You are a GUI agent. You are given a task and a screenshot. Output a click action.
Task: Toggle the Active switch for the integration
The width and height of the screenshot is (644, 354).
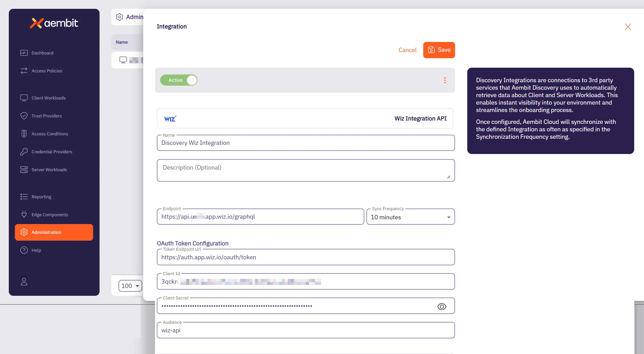tap(179, 80)
